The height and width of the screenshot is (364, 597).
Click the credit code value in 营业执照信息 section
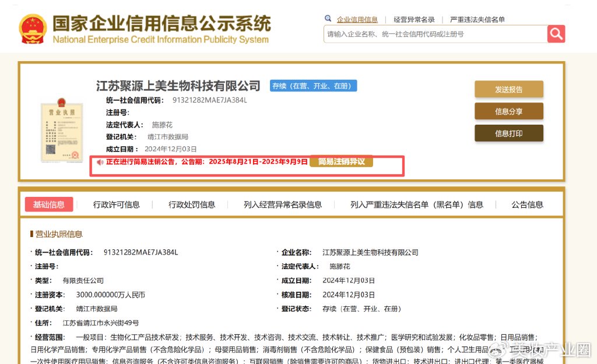click(141, 252)
